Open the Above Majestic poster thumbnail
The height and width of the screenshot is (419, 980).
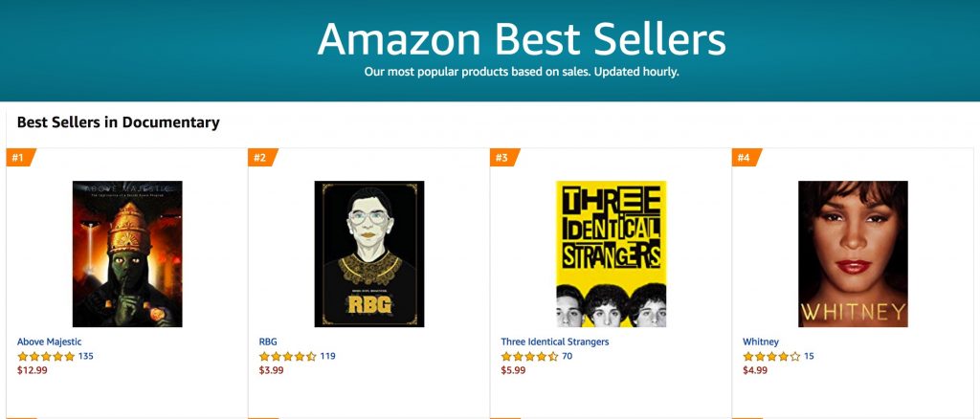[127, 254]
